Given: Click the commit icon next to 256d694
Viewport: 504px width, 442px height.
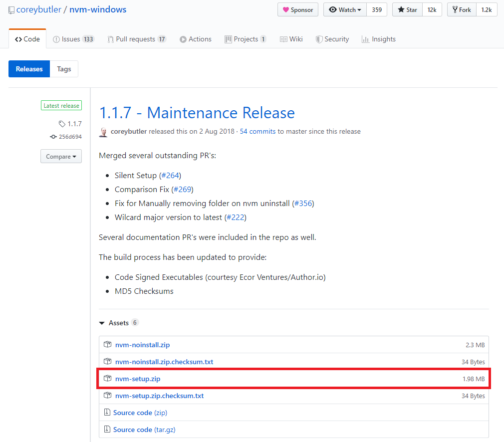Looking at the screenshot, I should 53,137.
